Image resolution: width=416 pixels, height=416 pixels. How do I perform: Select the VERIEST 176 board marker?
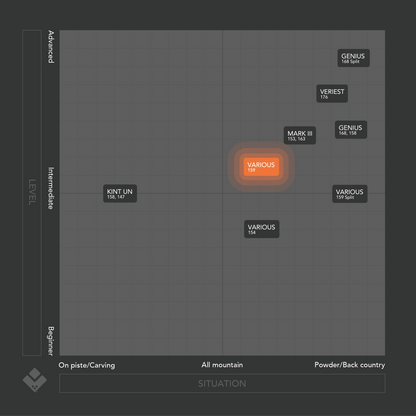(332, 93)
